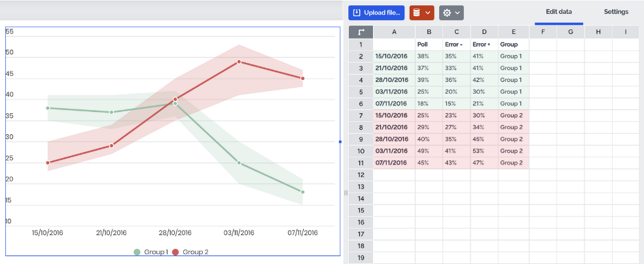Select column B header
Image resolution: width=644 pixels, height=264 pixels.
429,32
